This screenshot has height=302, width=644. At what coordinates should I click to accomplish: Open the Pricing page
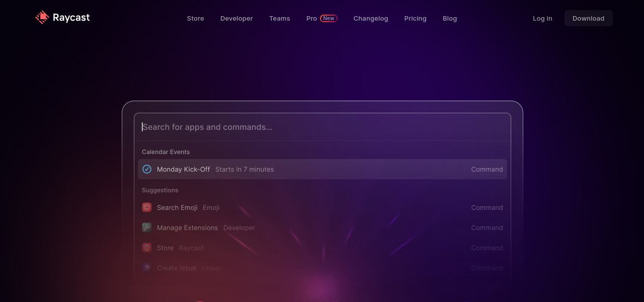(415, 19)
